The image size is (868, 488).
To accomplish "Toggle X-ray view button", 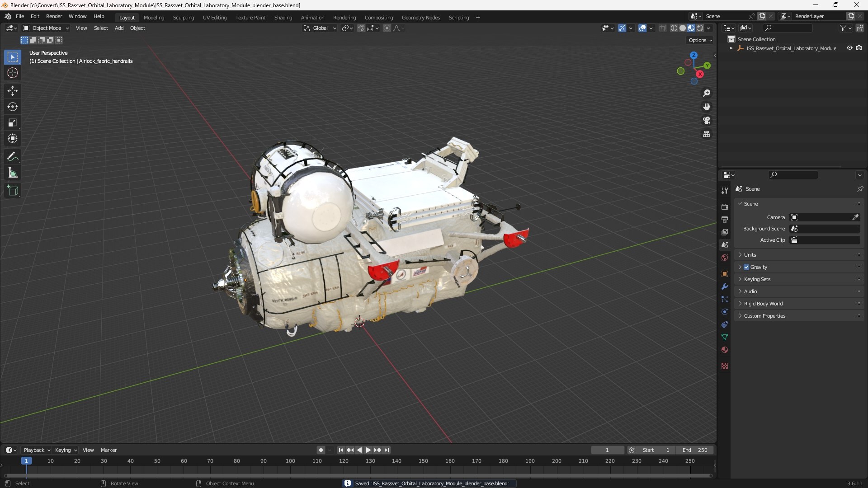I will click(662, 28).
